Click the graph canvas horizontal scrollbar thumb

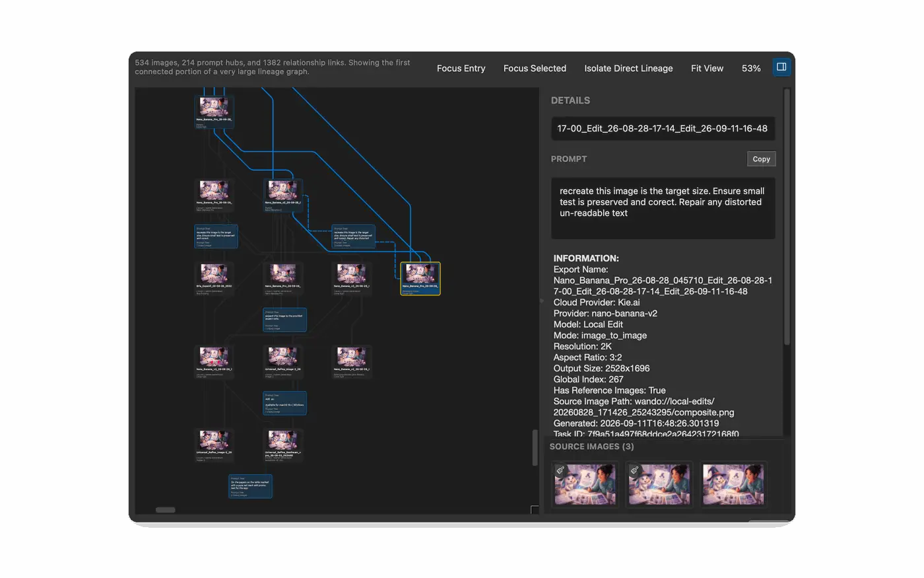(x=165, y=510)
